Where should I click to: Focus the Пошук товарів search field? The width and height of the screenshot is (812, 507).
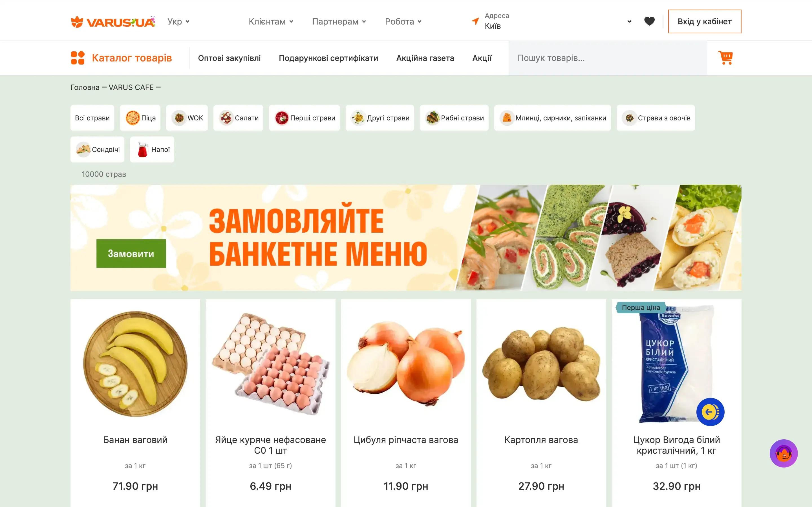[608, 58]
